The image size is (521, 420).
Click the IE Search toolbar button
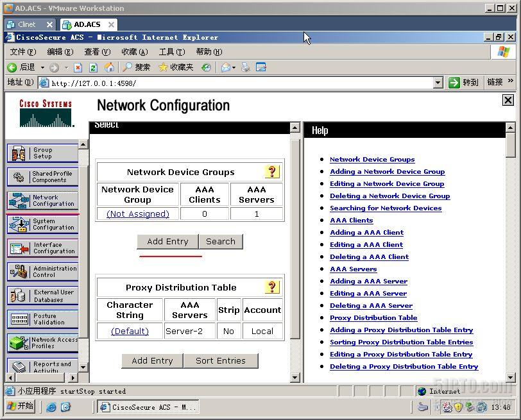(x=136, y=67)
